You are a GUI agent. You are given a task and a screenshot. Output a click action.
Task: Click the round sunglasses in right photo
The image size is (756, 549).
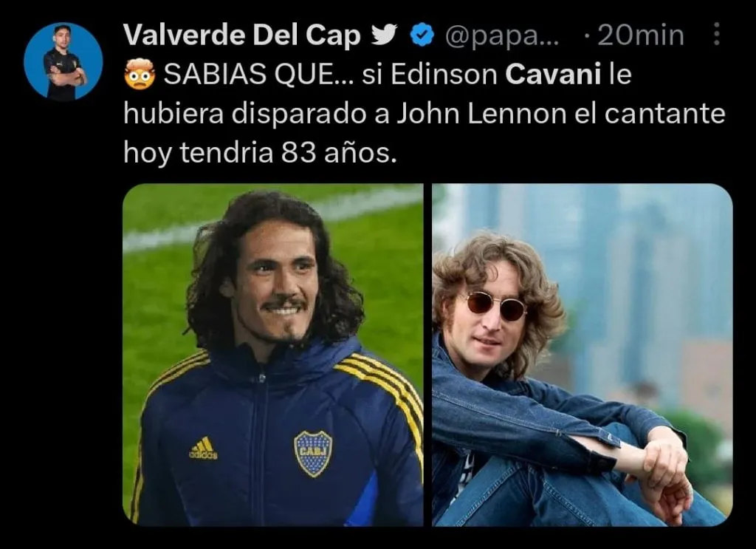pos(496,305)
